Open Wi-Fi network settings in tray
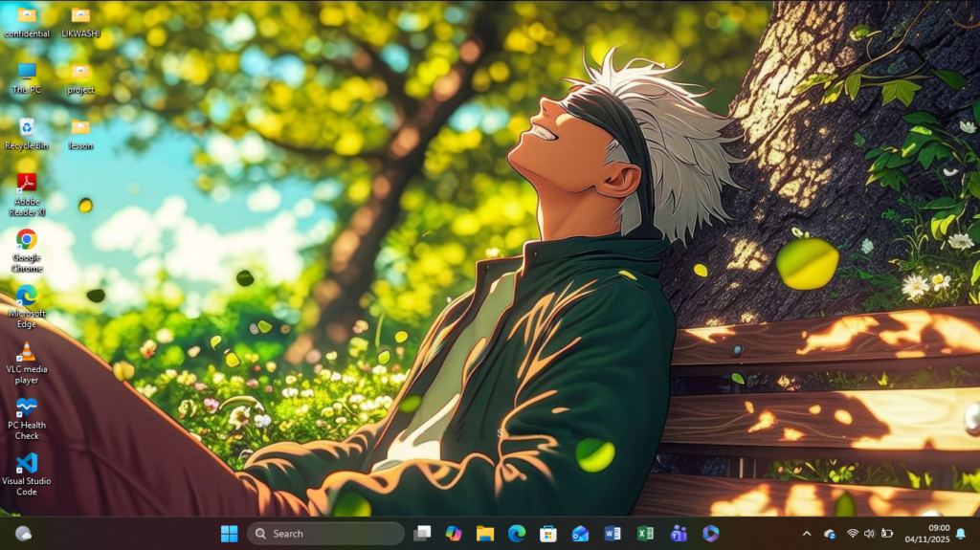The height and width of the screenshot is (550, 980). pos(852,533)
